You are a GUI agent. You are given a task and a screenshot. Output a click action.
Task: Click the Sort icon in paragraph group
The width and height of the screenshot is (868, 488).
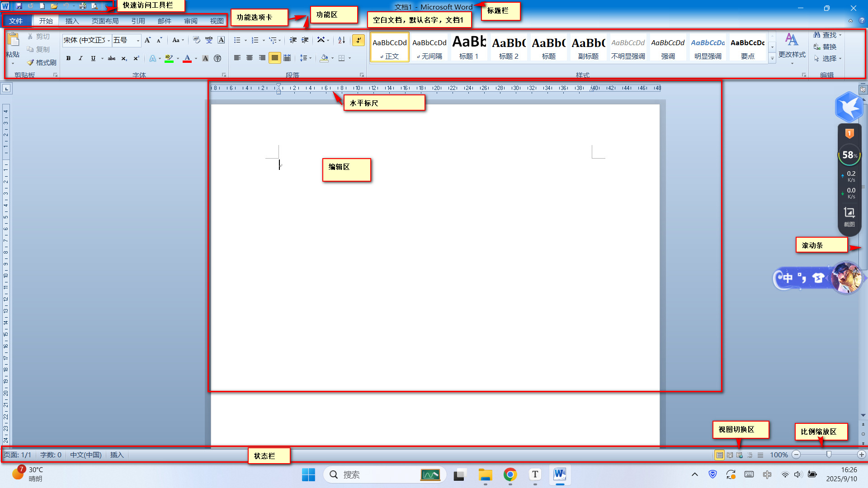(341, 40)
